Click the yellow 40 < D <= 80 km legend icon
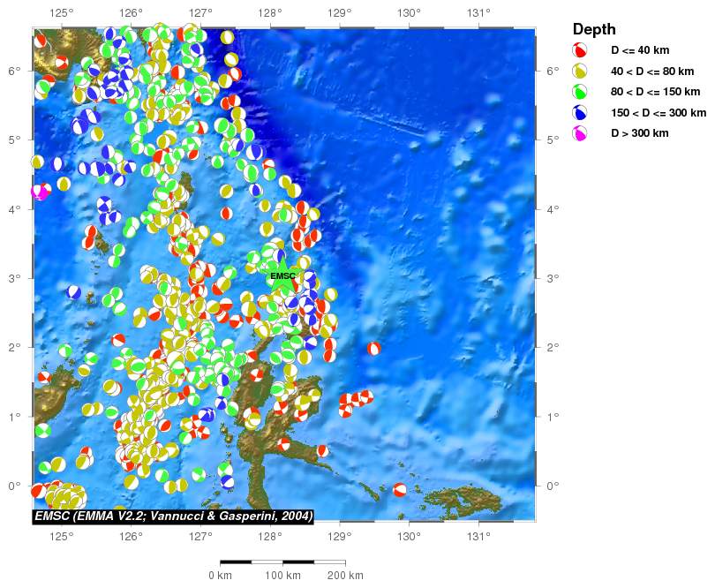715x588 pixels. pos(580,71)
